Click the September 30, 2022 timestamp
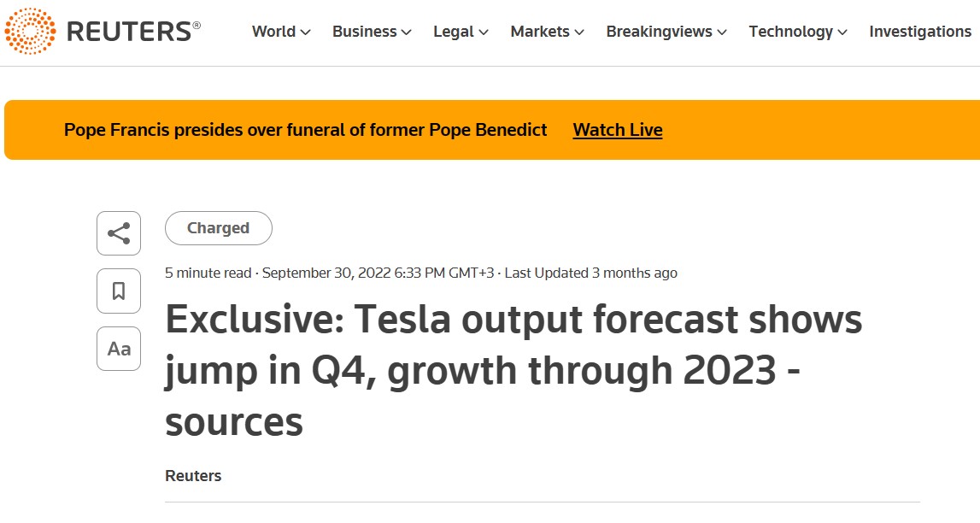 [x=378, y=273]
